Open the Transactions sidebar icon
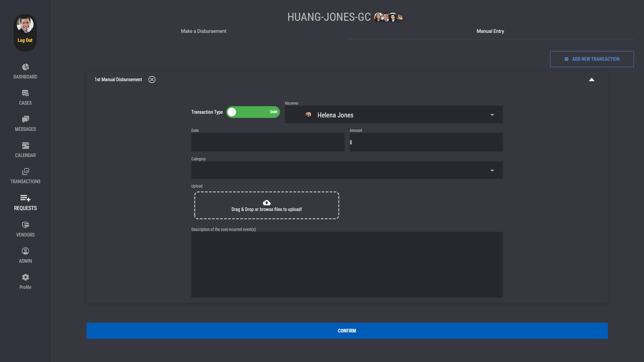The width and height of the screenshot is (644, 362). [25, 172]
